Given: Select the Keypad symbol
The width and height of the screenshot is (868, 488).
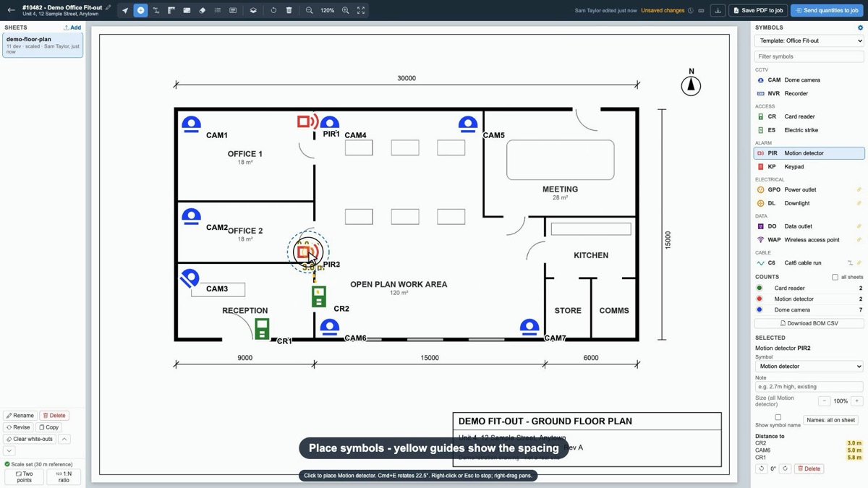Looking at the screenshot, I should 809,167.
